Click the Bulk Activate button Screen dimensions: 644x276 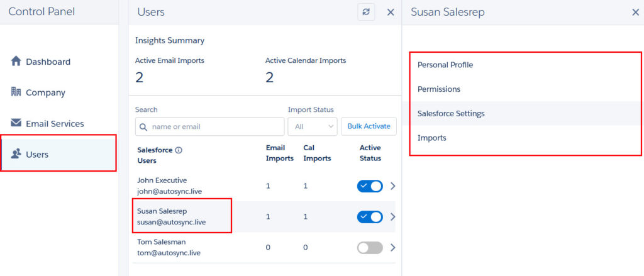coord(369,126)
